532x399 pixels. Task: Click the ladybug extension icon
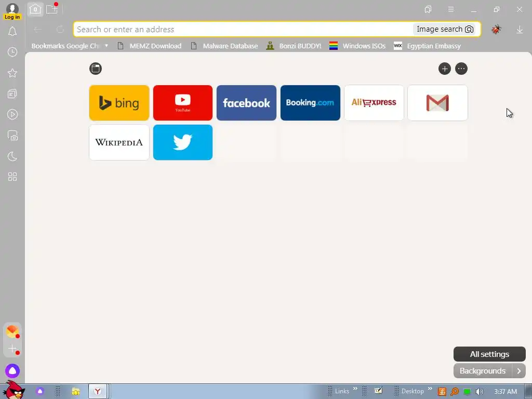click(496, 30)
